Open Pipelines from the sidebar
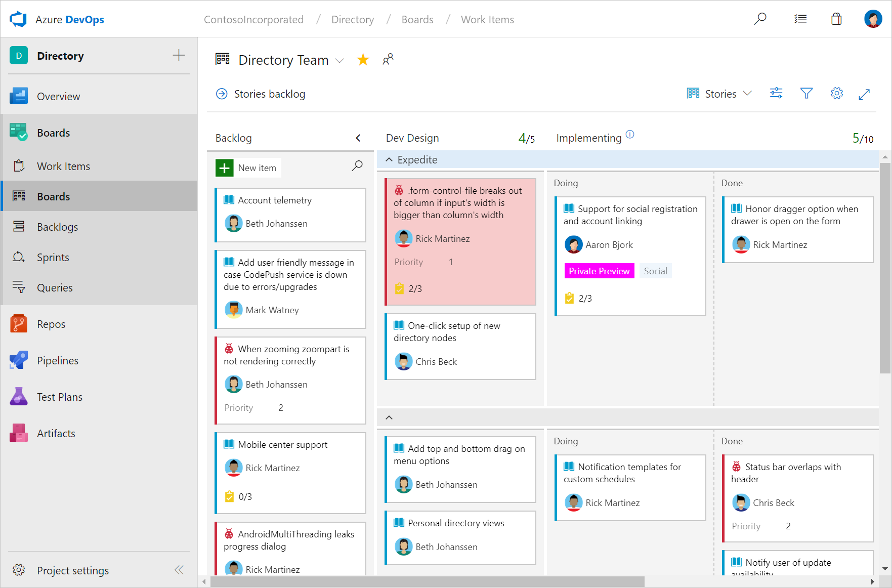 (x=57, y=361)
